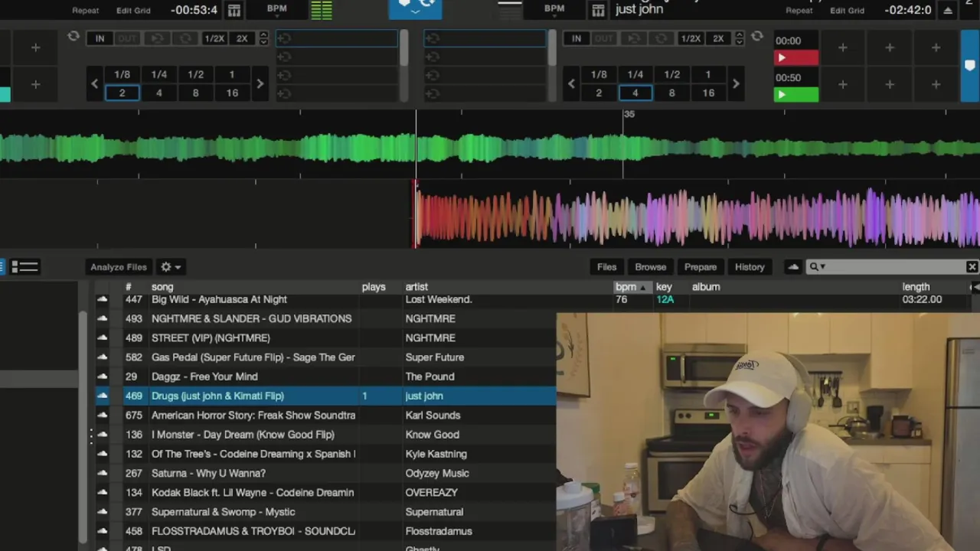The width and height of the screenshot is (980, 551).
Task: Enable Edit Grid on right deck
Action: point(847,11)
